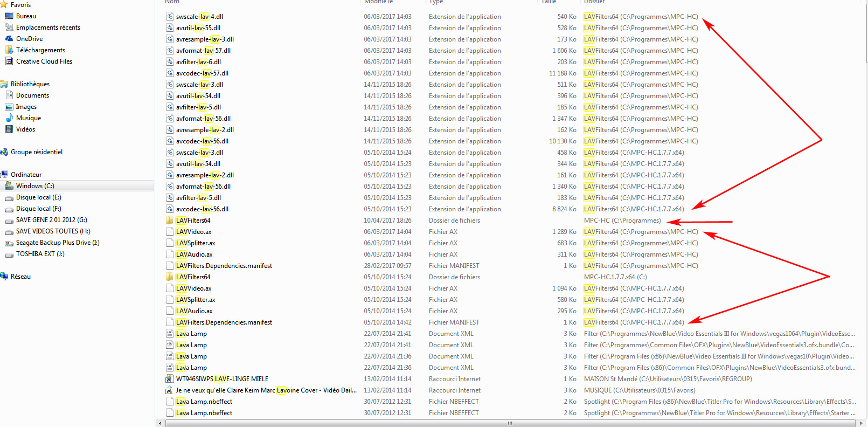Screen dimensions: 868x427
Task: Click Seagate Backup Plus Drive (I:) icon
Action: click(9, 243)
